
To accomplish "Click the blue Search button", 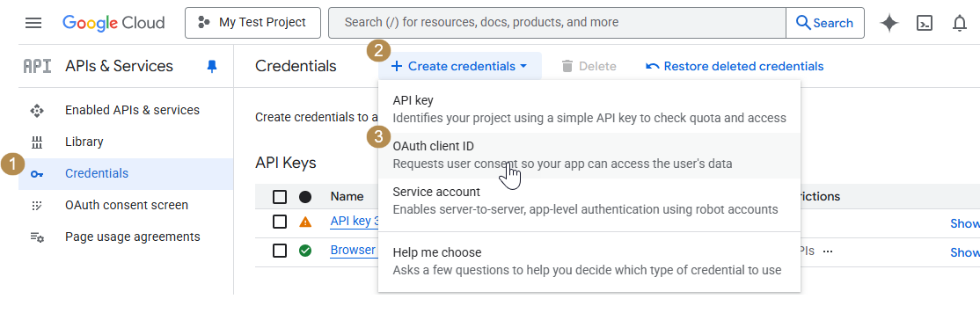I will point(825,23).
